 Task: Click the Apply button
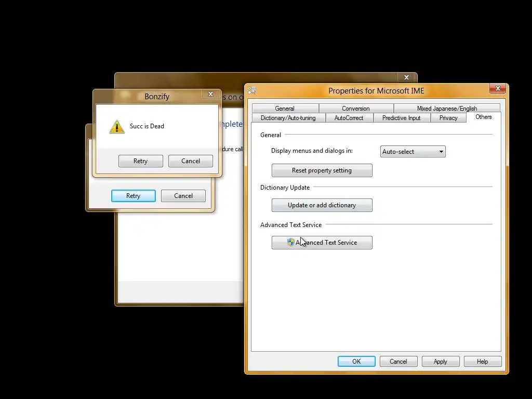[441, 362]
